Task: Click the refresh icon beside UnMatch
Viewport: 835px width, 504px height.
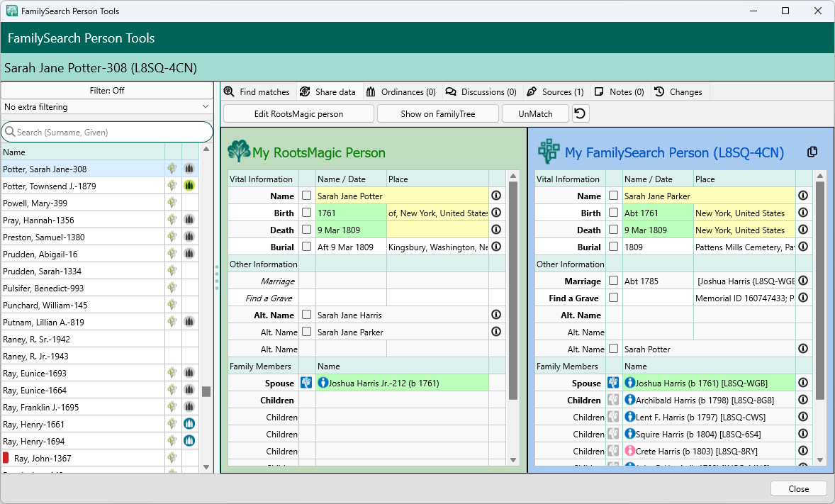Action: tap(581, 113)
